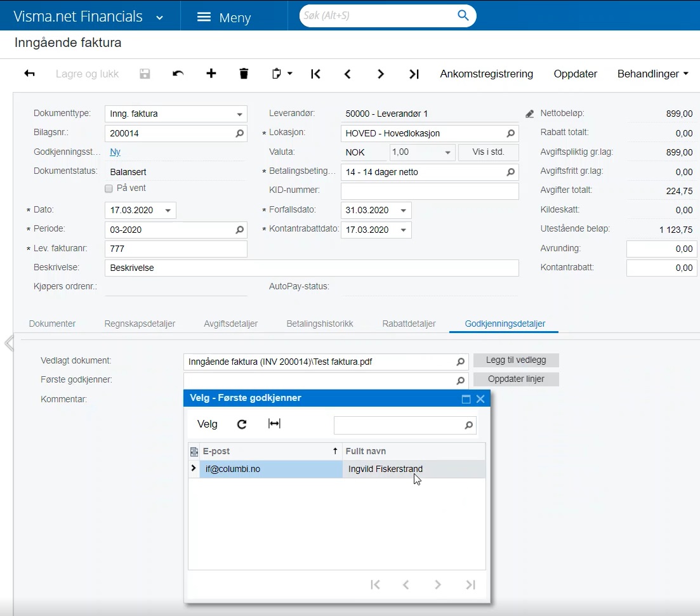
Task: Click the Lev. fakturanr. field
Action: [176, 249]
